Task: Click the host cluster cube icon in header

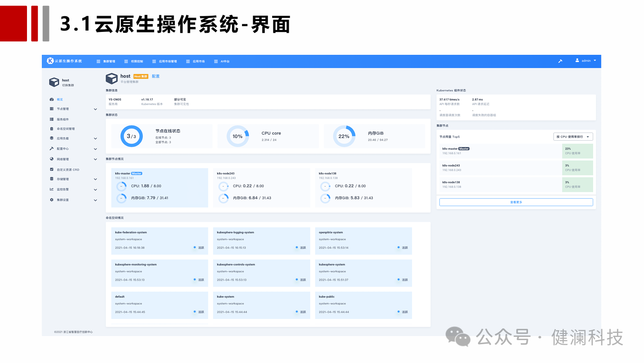Action: click(x=112, y=79)
